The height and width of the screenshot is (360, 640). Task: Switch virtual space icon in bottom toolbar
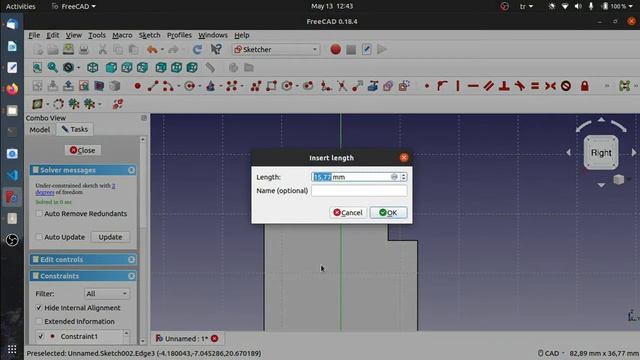point(118,104)
